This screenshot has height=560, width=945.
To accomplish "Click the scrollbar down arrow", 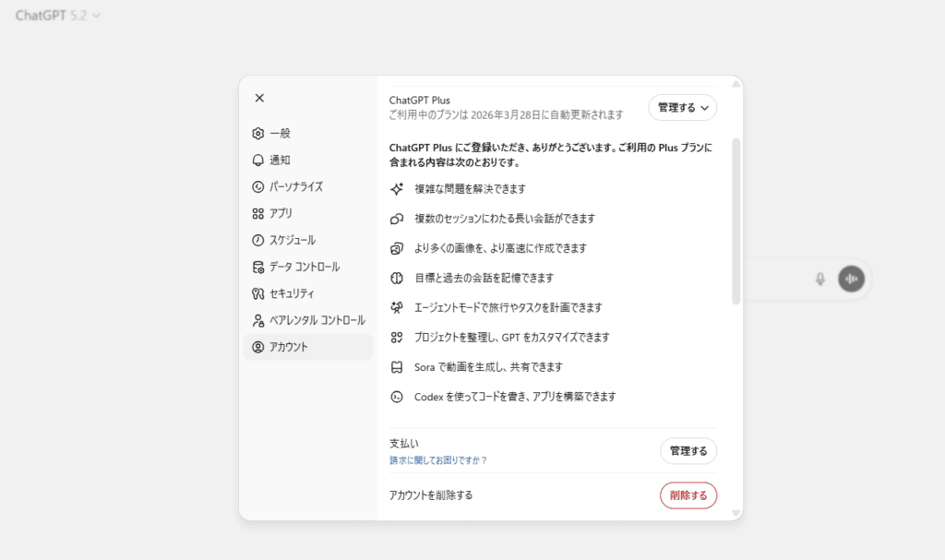I will [x=736, y=513].
